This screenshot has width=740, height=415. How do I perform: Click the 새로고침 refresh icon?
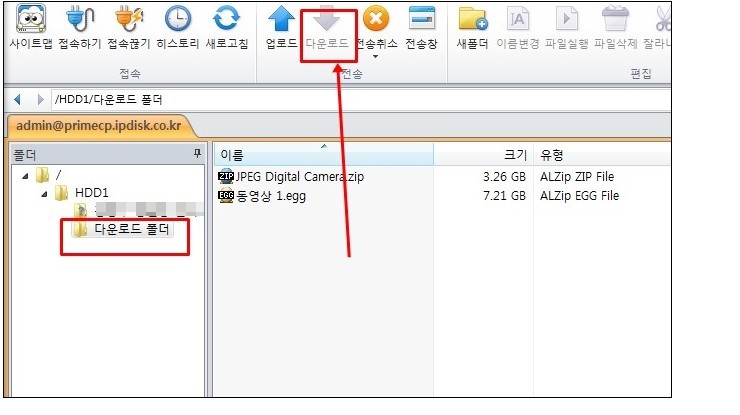click(228, 21)
